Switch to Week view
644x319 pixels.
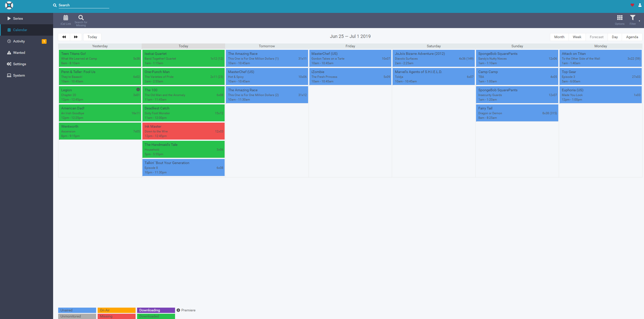pyautogui.click(x=577, y=37)
